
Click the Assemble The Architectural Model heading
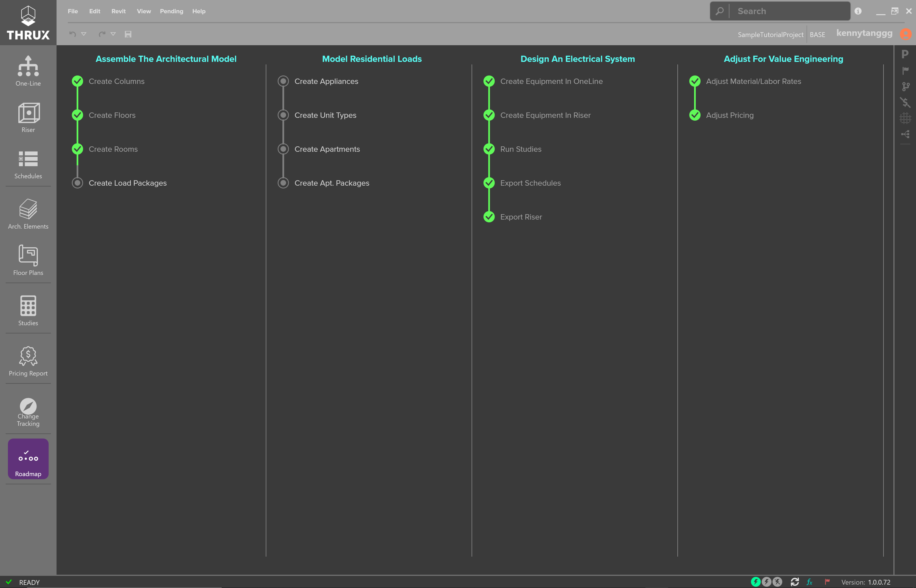coord(166,59)
